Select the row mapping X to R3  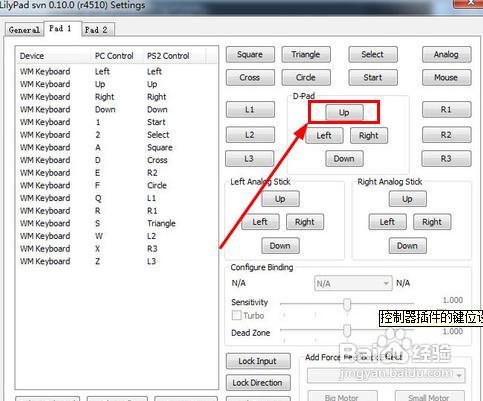(117, 249)
